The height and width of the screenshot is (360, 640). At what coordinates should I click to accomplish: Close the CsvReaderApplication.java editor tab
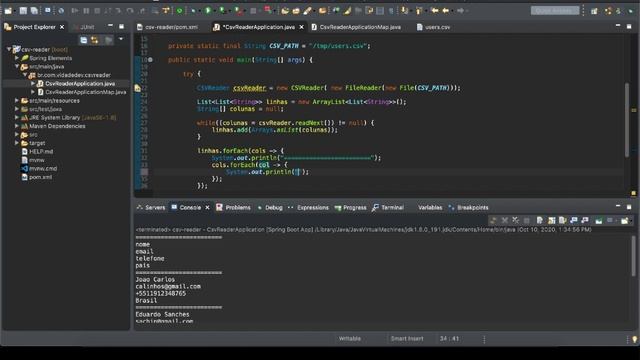302,27
